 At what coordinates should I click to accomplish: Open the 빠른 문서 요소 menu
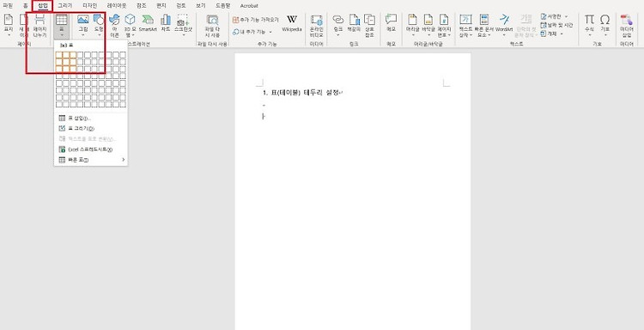[483, 26]
